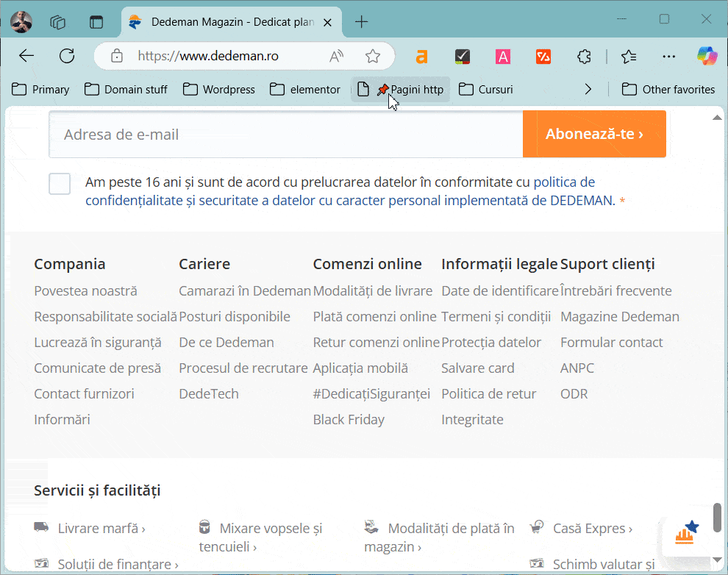Open the Other favorites folder
Image resolution: width=728 pixels, height=575 pixels.
tap(668, 89)
